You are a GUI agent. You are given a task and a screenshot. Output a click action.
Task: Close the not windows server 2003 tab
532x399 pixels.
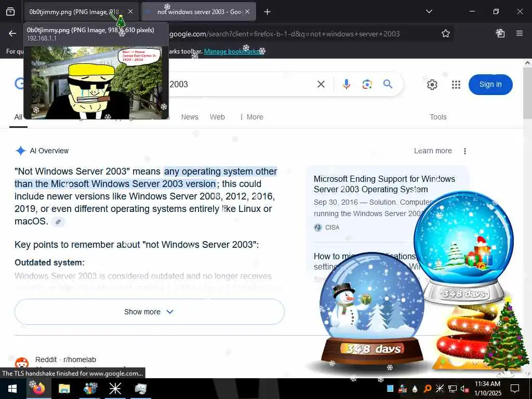tap(247, 12)
